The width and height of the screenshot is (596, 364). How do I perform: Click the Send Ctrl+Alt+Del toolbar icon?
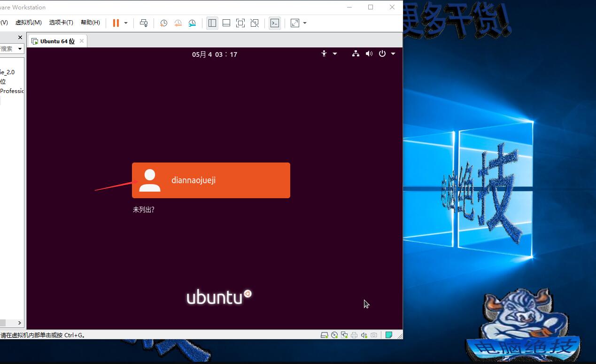point(144,23)
